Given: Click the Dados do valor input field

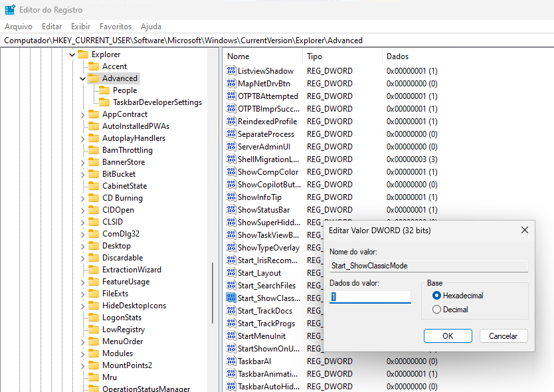Looking at the screenshot, I should click(x=370, y=297).
